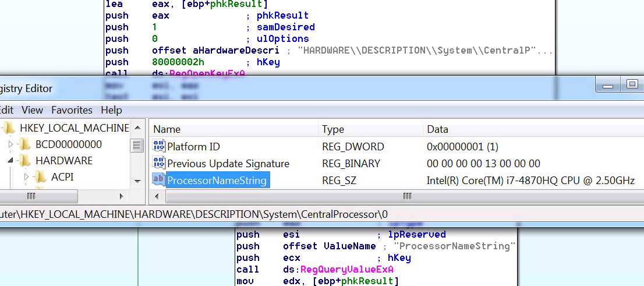Click the push esi instruction
Viewport: 644px width, 286px height.
tap(268, 235)
